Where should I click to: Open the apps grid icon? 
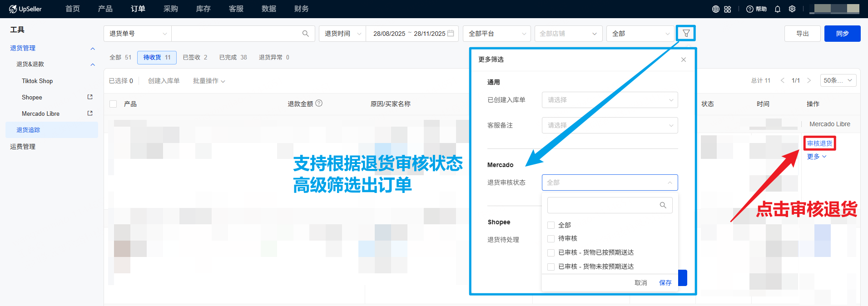(728, 9)
